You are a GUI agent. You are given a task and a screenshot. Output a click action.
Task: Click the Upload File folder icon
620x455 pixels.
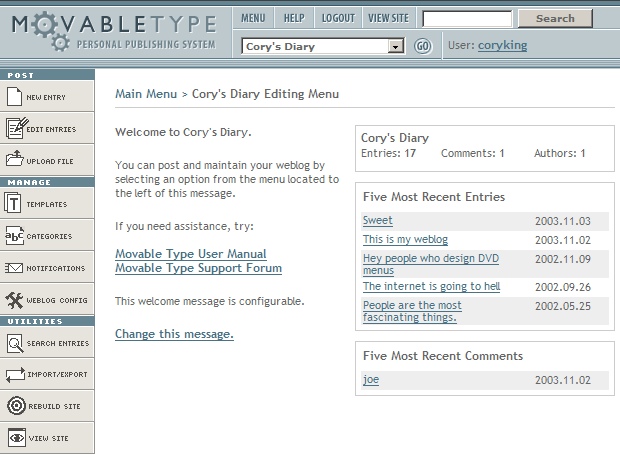15,159
